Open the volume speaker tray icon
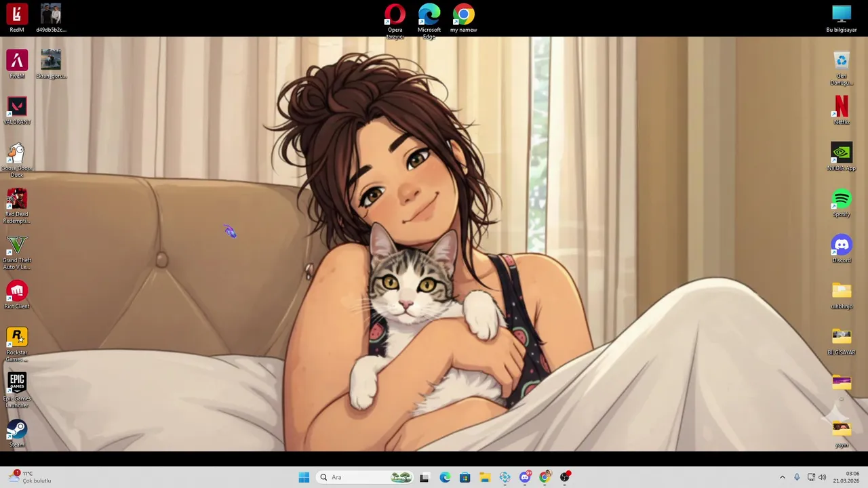Screen dimensions: 868x488 pyautogui.click(x=823, y=477)
